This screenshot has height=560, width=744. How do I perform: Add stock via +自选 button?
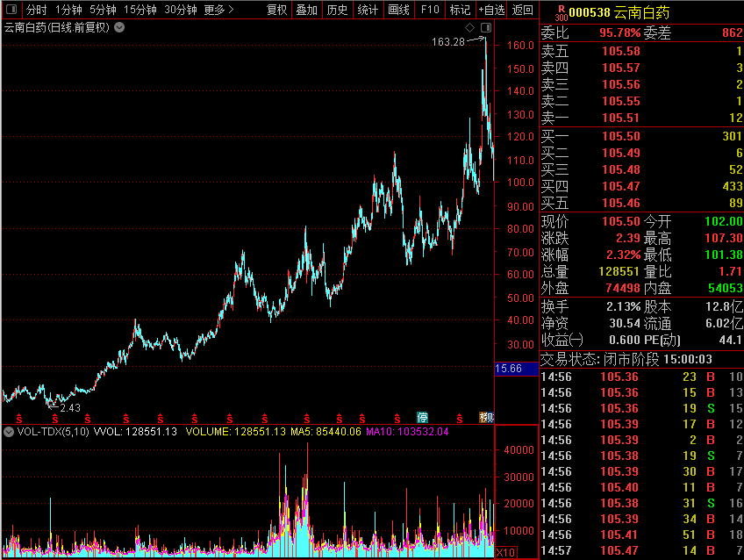pyautogui.click(x=491, y=10)
